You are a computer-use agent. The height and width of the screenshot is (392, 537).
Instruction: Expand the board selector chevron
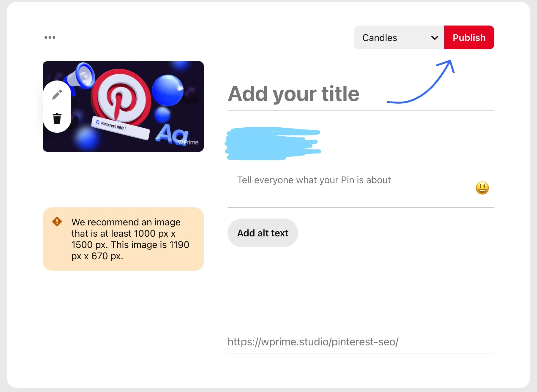(x=434, y=37)
